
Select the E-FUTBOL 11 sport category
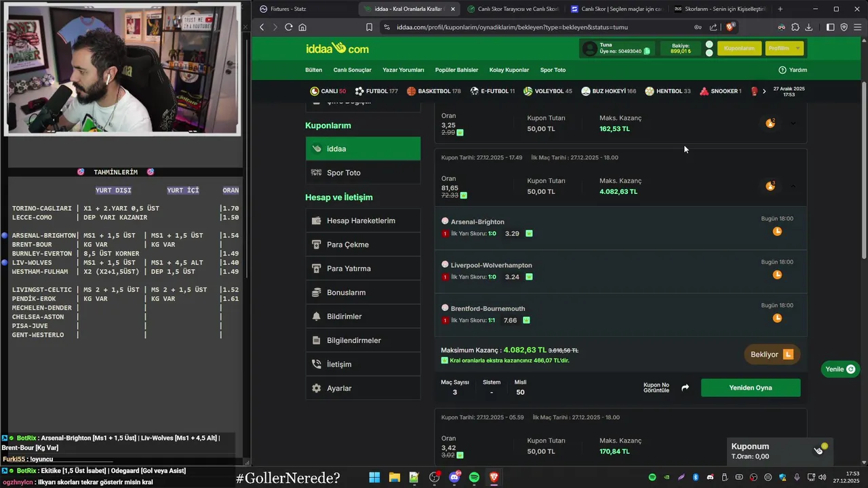click(x=492, y=91)
